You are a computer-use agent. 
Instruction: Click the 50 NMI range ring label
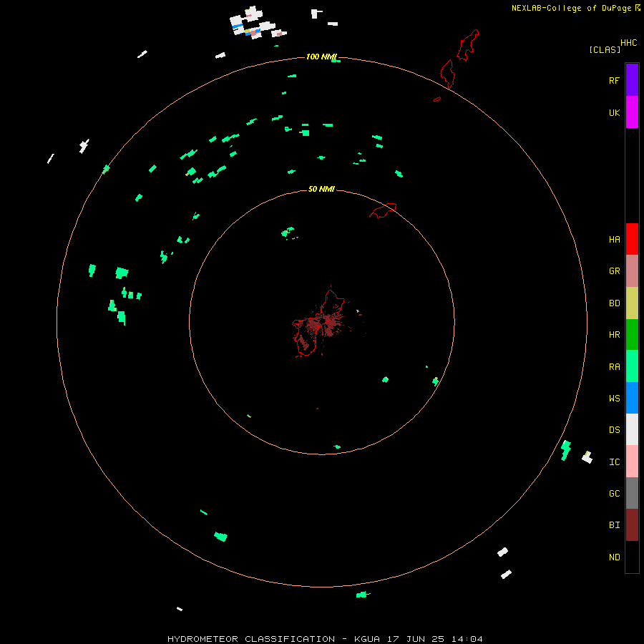coord(321,189)
